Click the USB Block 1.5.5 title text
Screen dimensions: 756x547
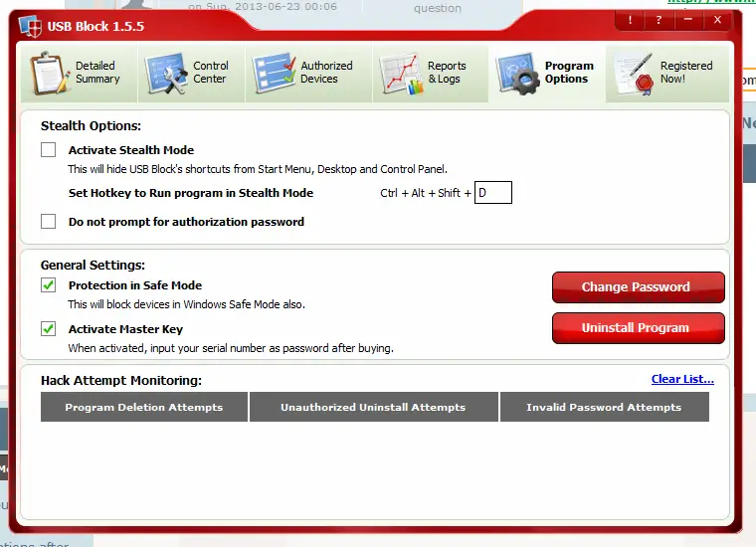pyautogui.click(x=95, y=26)
